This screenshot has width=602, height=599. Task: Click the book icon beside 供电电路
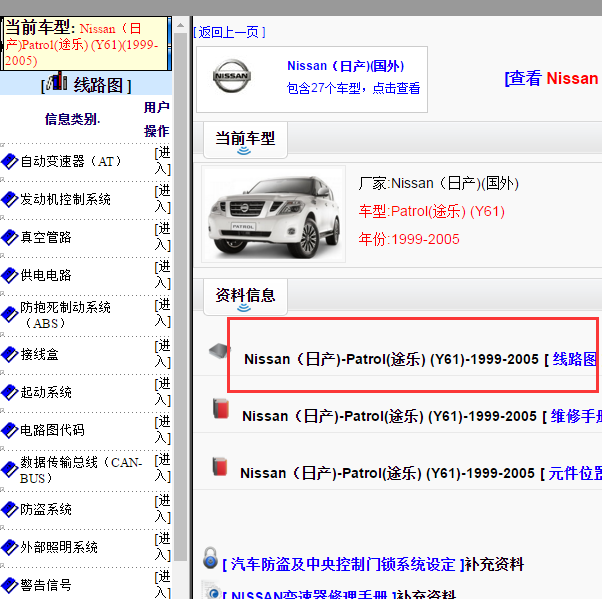(x=10, y=275)
